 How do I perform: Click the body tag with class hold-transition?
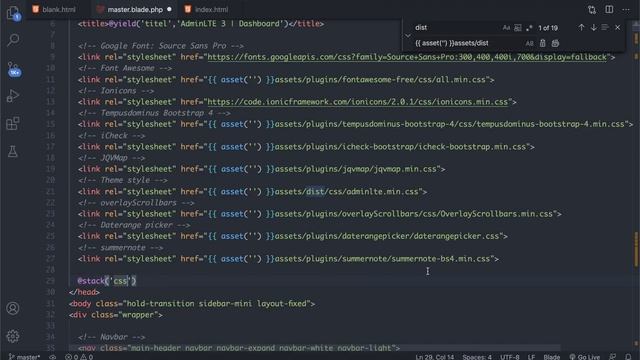coord(192,304)
